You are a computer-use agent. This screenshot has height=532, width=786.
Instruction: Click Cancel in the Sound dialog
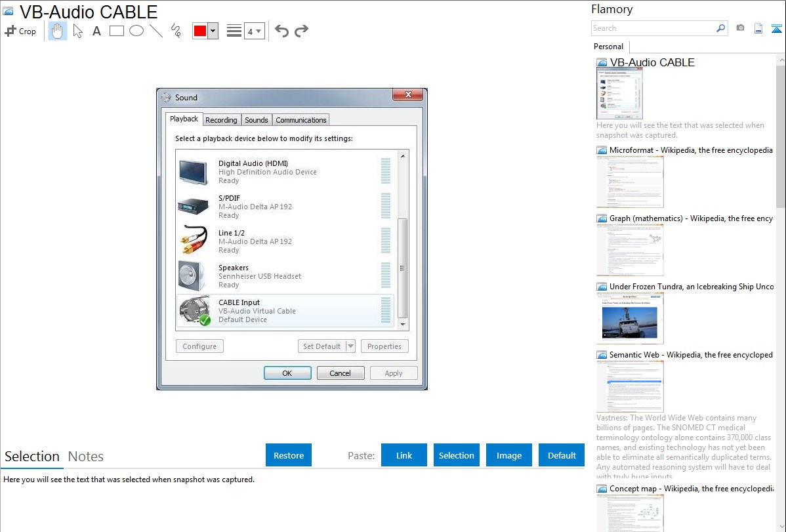pyautogui.click(x=341, y=373)
